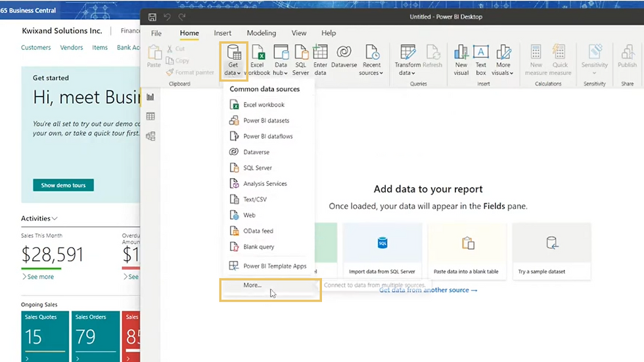Image resolution: width=644 pixels, height=362 pixels.
Task: Open Sales Orders tile showing 79
Action: (96, 336)
